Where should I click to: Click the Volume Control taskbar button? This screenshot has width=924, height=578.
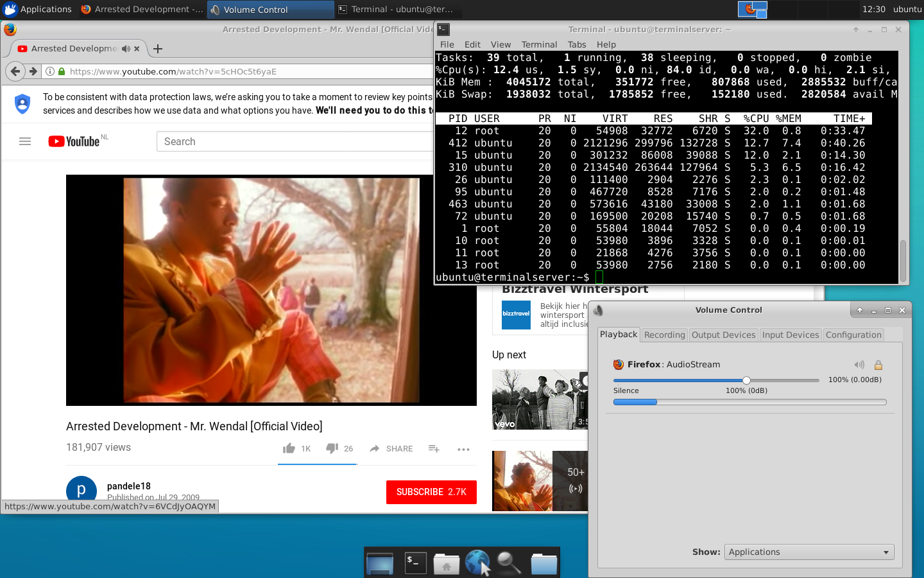(270, 9)
